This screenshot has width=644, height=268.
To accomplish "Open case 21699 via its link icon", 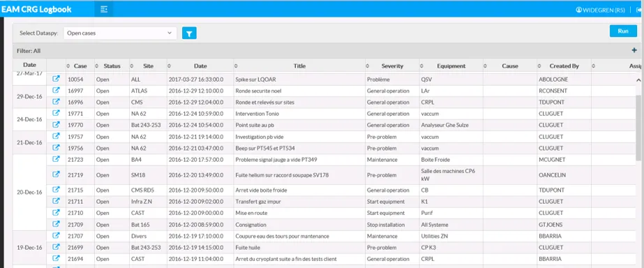I will [x=57, y=247].
